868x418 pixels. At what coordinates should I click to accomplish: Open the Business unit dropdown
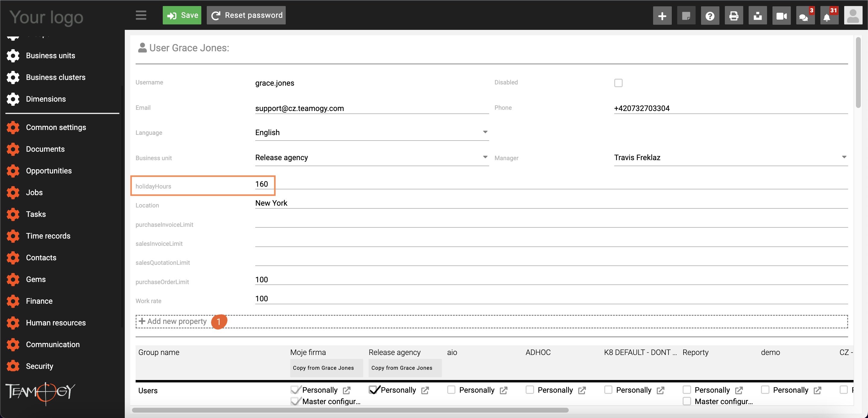(372, 157)
